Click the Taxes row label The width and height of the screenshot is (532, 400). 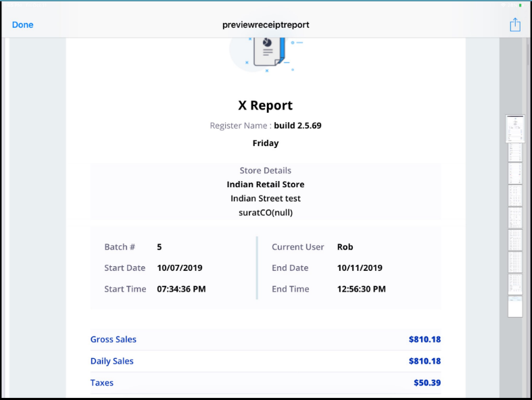[x=102, y=382]
